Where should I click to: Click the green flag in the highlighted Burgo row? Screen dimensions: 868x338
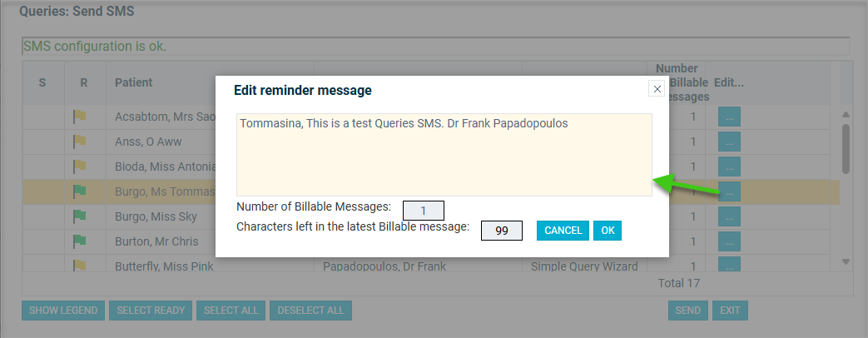point(80,191)
